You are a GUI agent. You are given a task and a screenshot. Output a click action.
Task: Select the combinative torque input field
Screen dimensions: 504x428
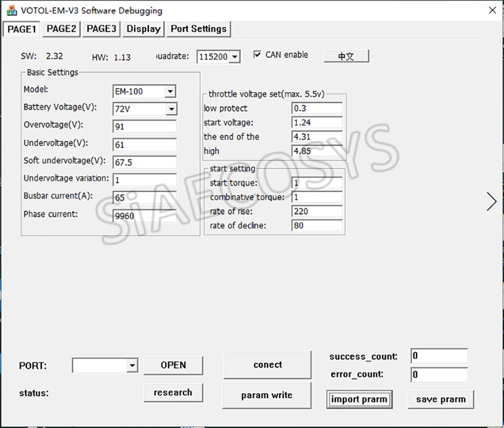click(x=317, y=197)
